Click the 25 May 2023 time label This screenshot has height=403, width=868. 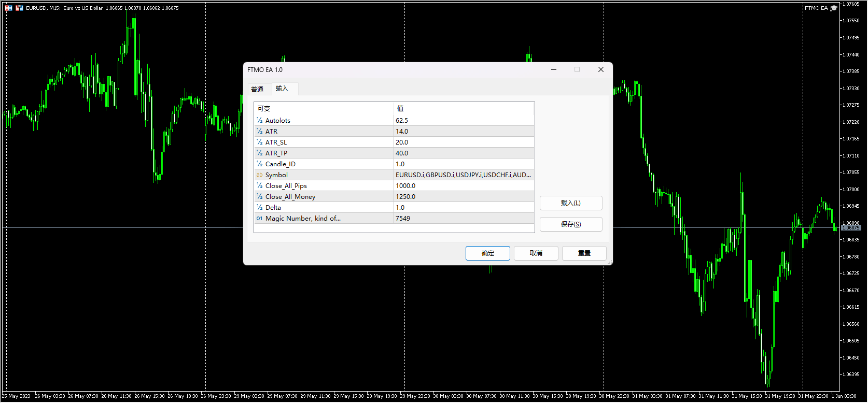[x=16, y=396]
